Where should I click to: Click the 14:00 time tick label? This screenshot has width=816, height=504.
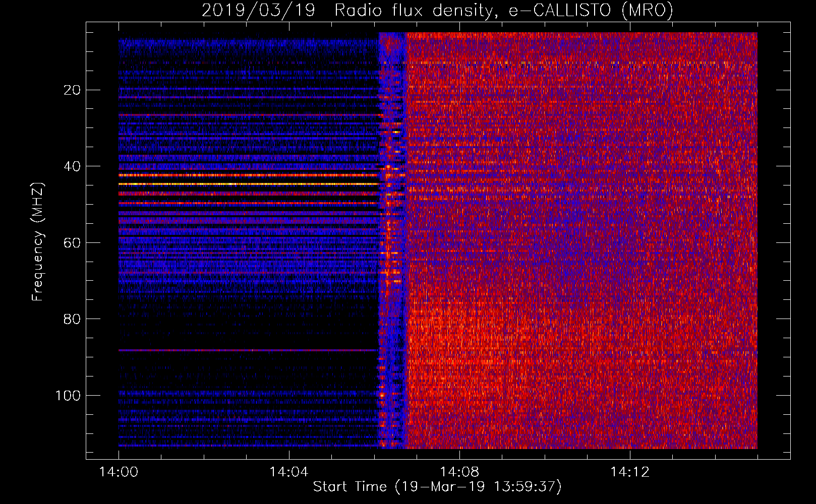(119, 472)
